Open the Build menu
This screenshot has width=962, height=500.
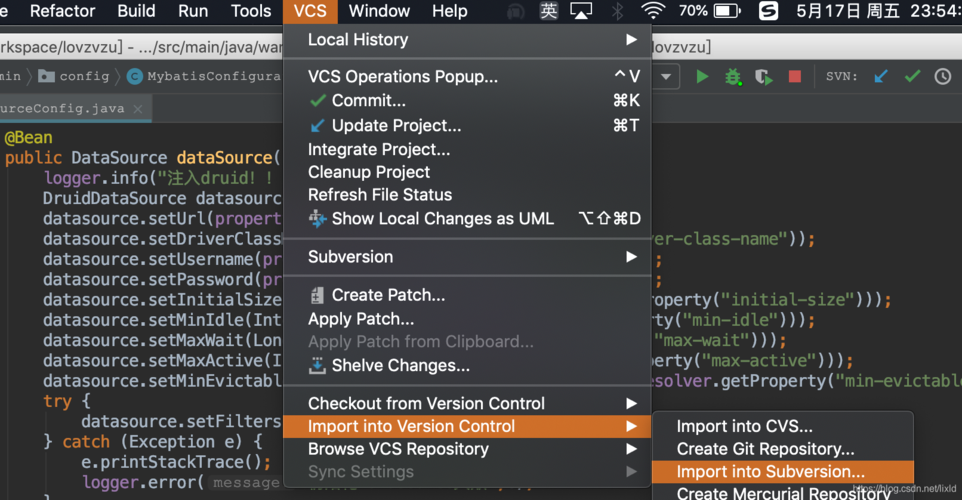136,11
